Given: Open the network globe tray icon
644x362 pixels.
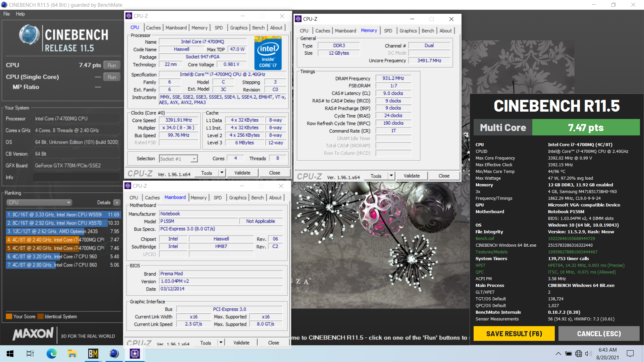Looking at the screenshot, I should (579, 354).
